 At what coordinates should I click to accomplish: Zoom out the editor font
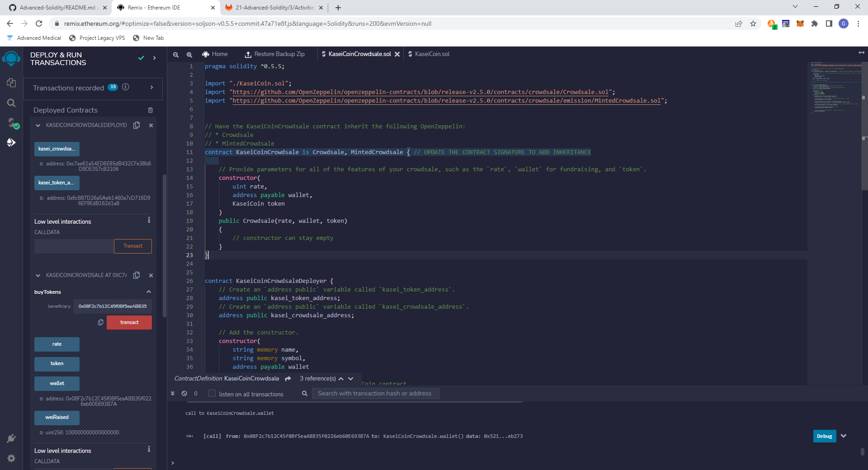point(176,55)
